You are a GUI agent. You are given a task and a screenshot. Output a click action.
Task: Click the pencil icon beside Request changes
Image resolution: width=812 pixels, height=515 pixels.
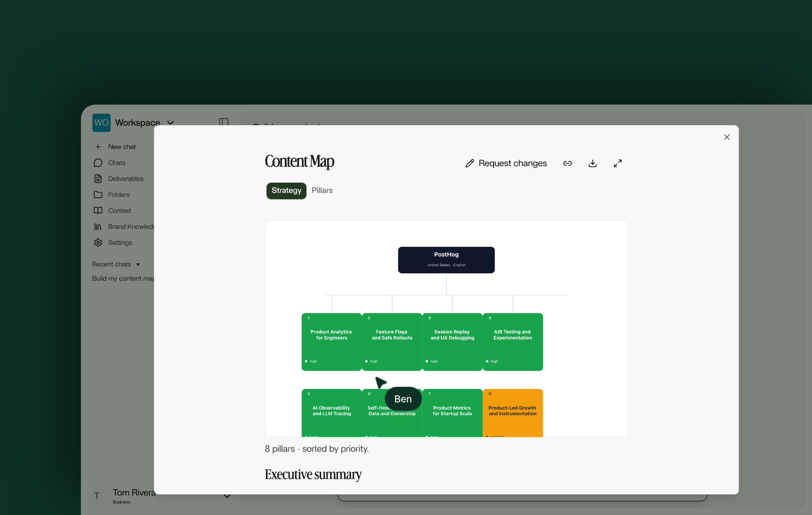pos(470,163)
